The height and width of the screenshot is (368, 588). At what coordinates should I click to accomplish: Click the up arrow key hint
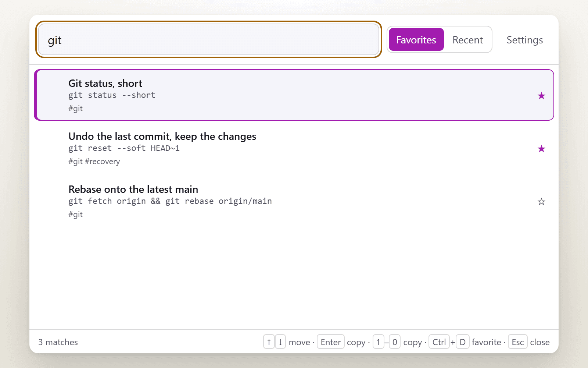[269, 342]
